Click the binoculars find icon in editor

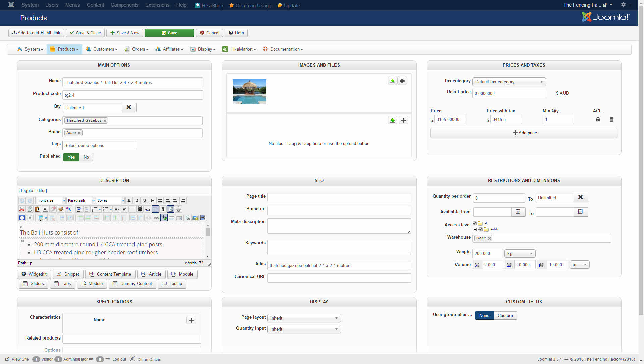point(140,209)
